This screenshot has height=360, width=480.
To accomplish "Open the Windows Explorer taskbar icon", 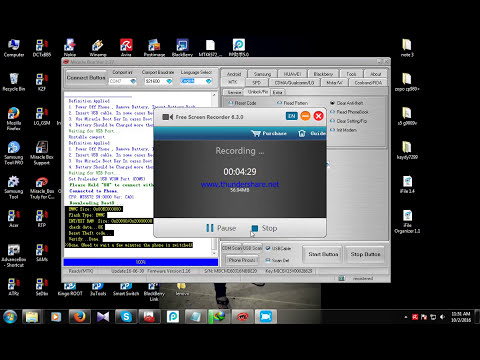I will click(32, 317).
